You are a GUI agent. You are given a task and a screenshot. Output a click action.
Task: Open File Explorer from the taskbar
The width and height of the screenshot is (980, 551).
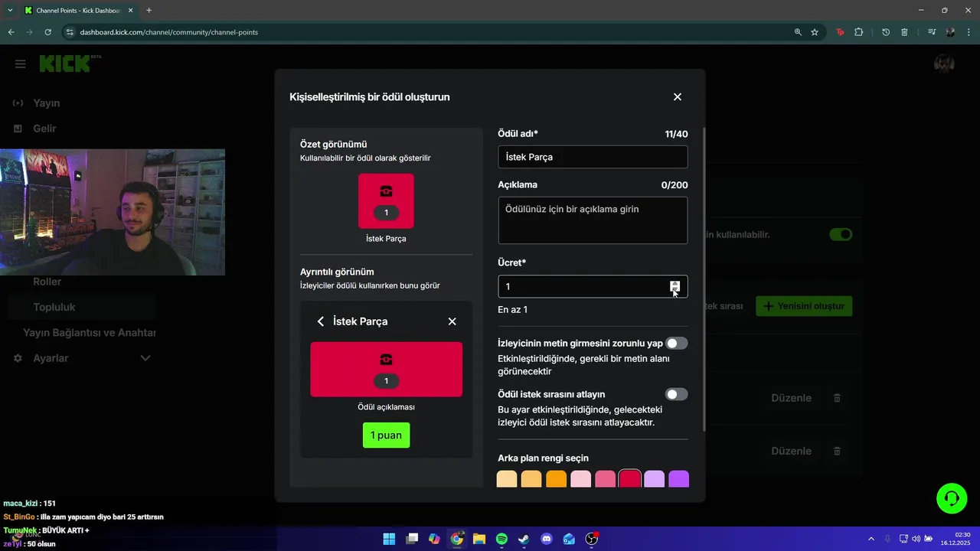point(479,539)
